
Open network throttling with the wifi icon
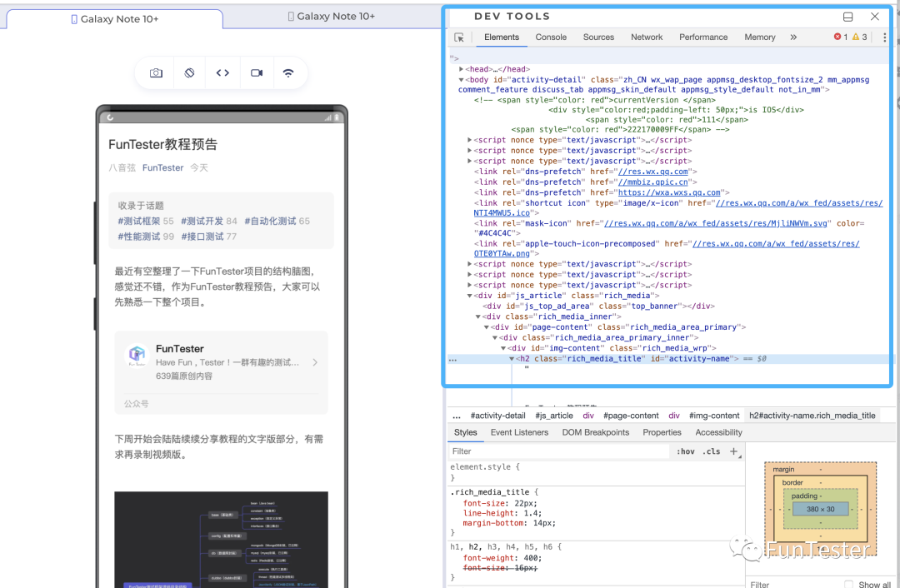288,72
